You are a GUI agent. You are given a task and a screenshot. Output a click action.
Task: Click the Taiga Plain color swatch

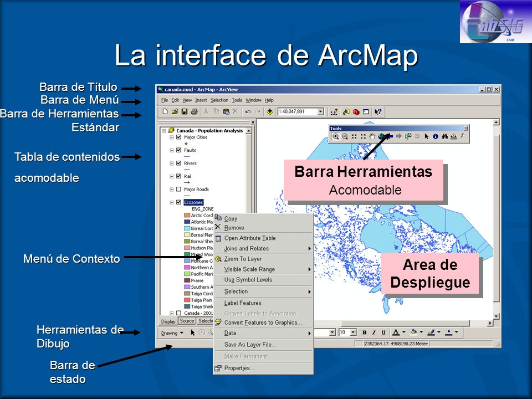coord(187,300)
